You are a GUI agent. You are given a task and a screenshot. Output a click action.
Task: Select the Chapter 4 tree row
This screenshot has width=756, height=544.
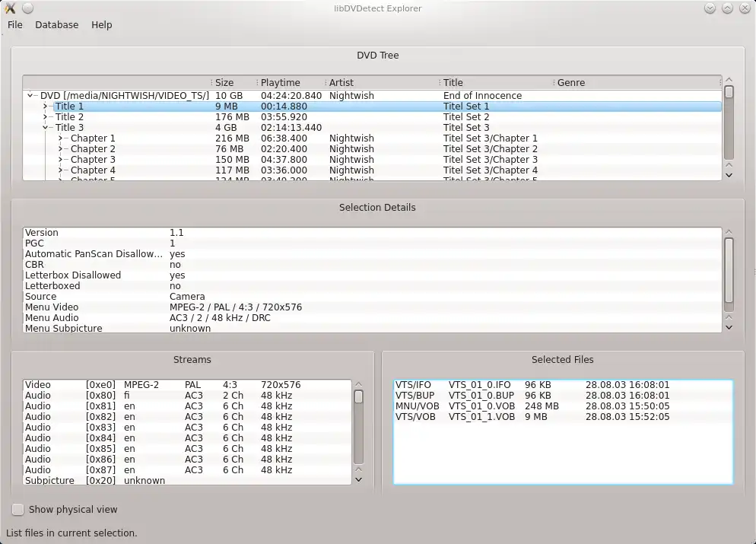(372, 170)
